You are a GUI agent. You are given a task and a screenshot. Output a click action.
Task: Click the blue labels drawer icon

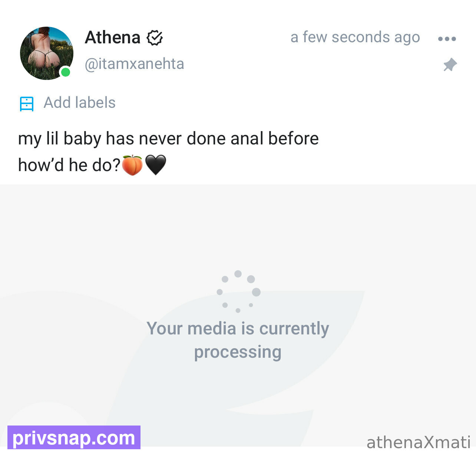(x=27, y=104)
